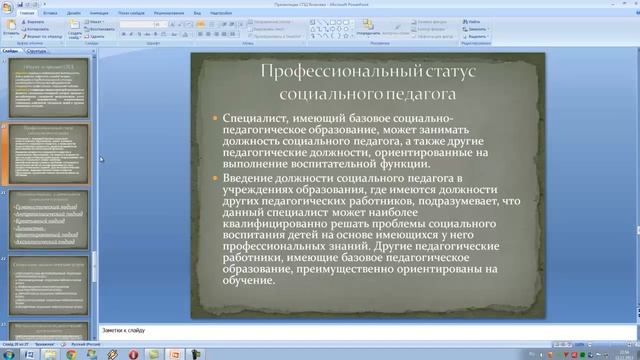The image size is (640, 360).
Task: Toggle Underline formatting button
Action: pos(139,34)
